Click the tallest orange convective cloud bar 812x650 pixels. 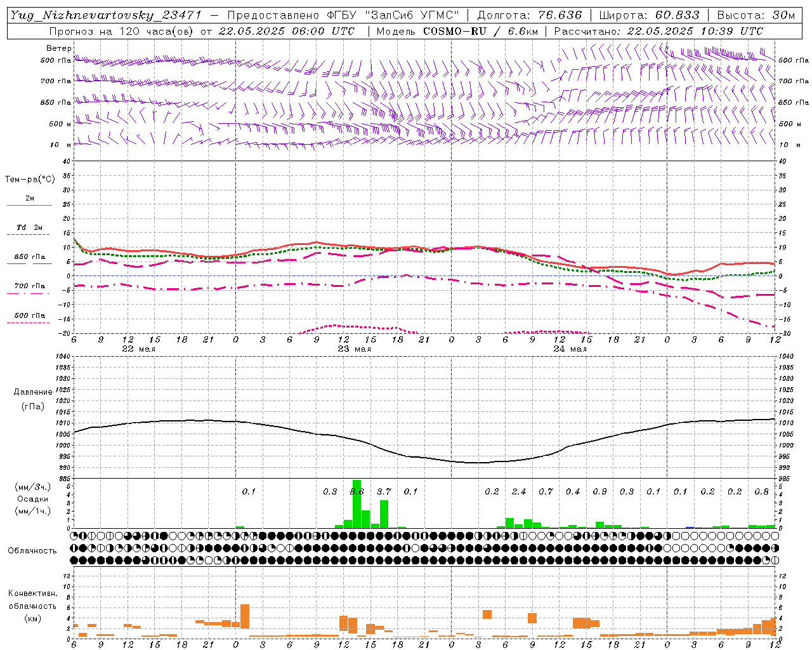point(245,616)
